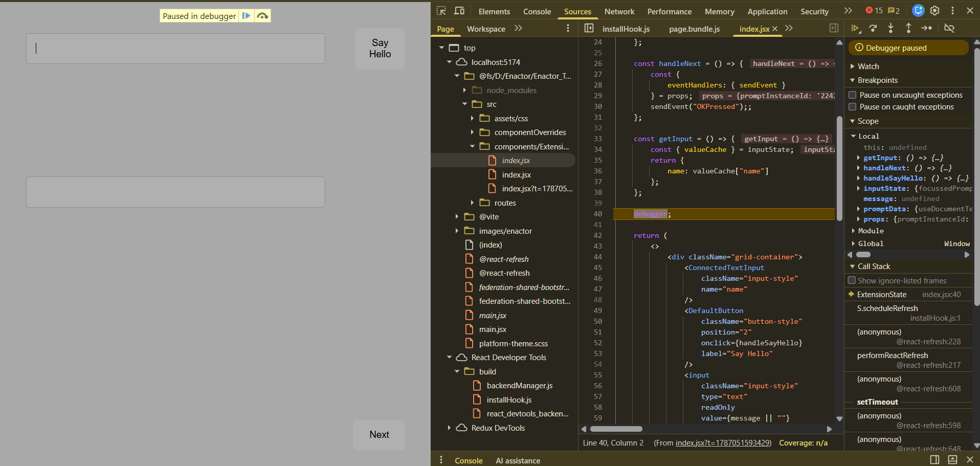Close the index.jsx editor tab
Screen dimensions: 980x466
(x=775, y=29)
